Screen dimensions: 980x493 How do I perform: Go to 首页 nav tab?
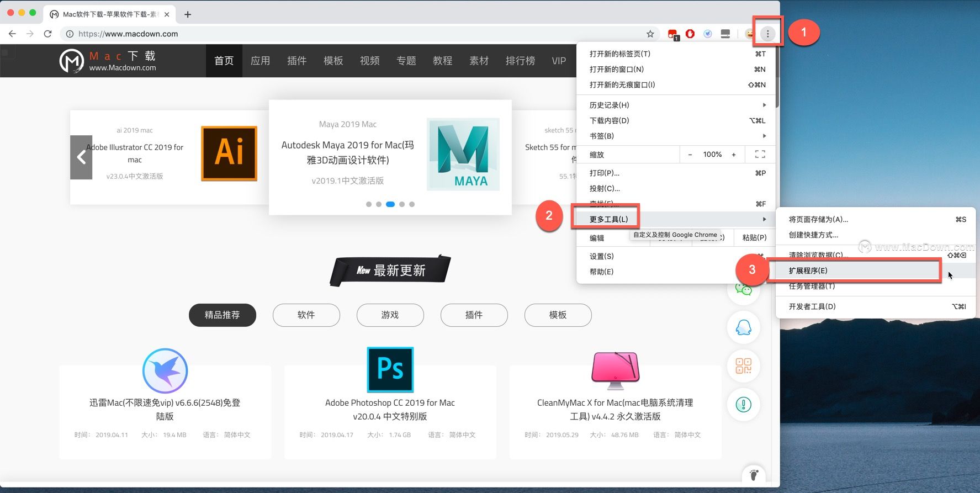[224, 61]
